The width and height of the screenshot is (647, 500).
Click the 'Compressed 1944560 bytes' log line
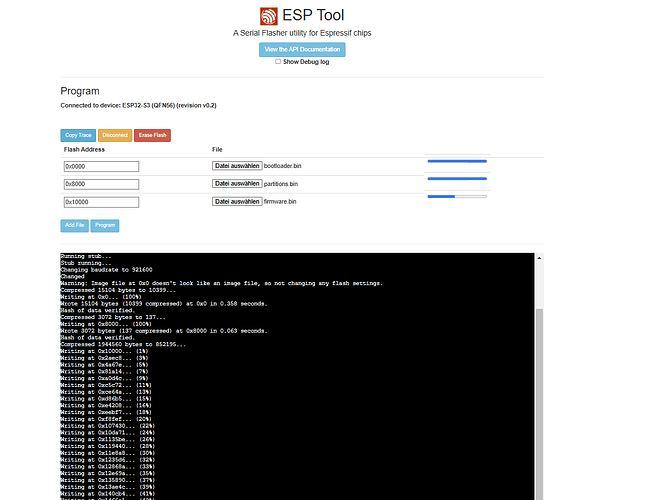[x=123, y=344]
